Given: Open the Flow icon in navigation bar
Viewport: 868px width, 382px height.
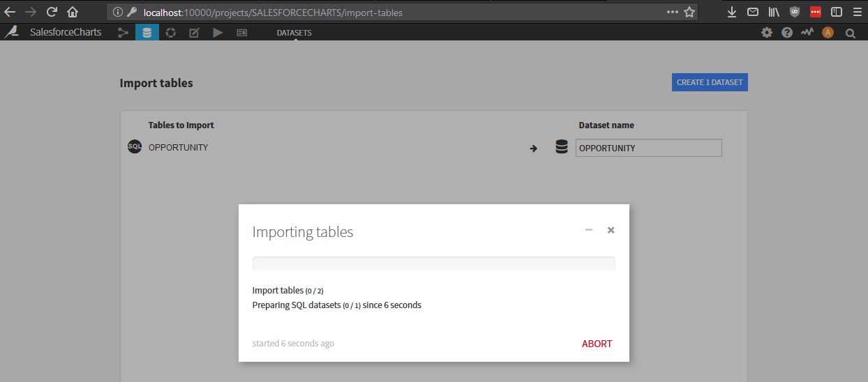Looking at the screenshot, I should [124, 33].
